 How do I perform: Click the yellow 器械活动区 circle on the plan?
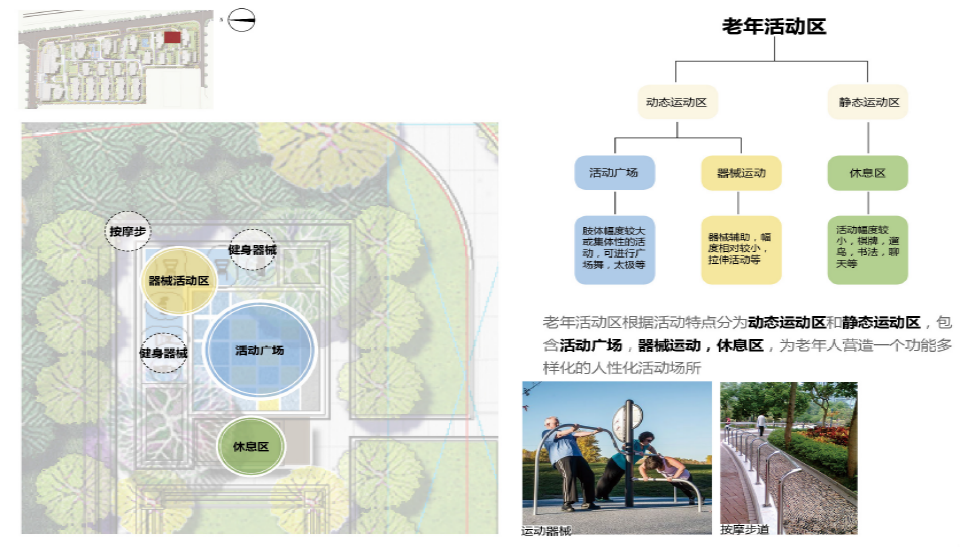179,281
